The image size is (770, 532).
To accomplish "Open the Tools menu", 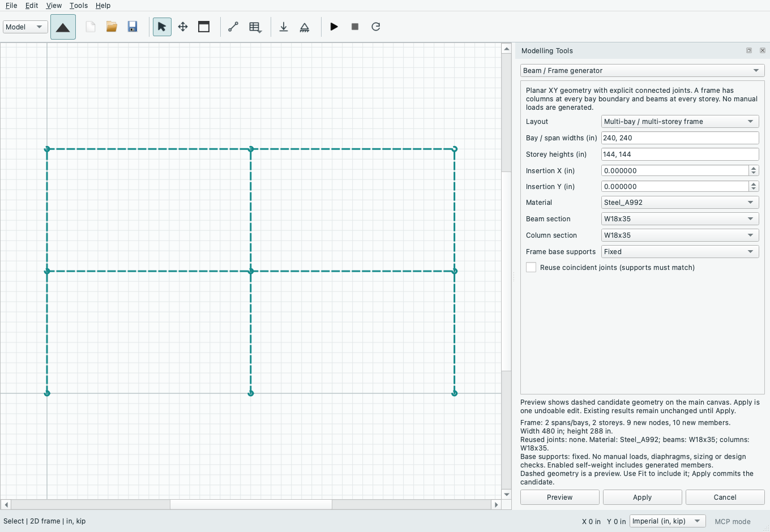I will click(79, 6).
